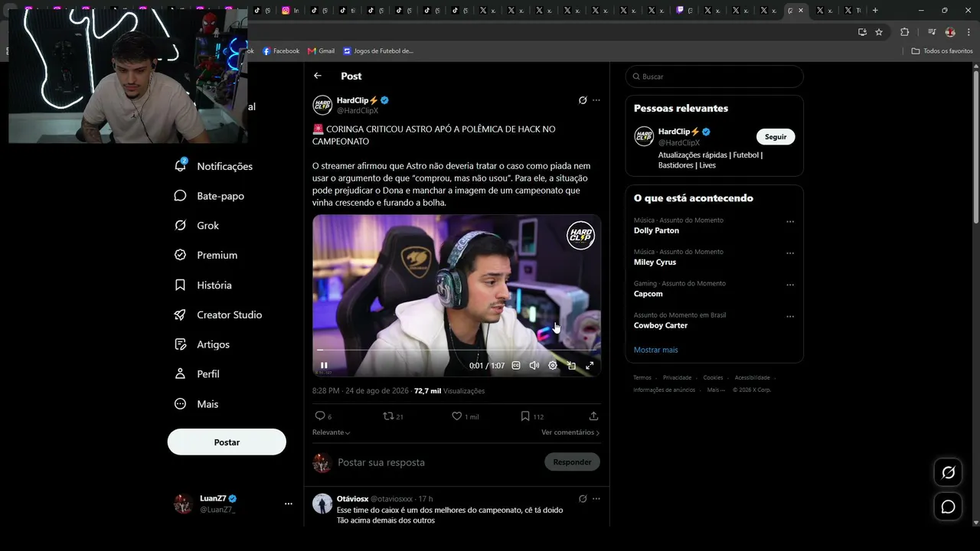Open the Jogos de Futebol bookmark
Screen dimensions: 980x551
click(378, 51)
